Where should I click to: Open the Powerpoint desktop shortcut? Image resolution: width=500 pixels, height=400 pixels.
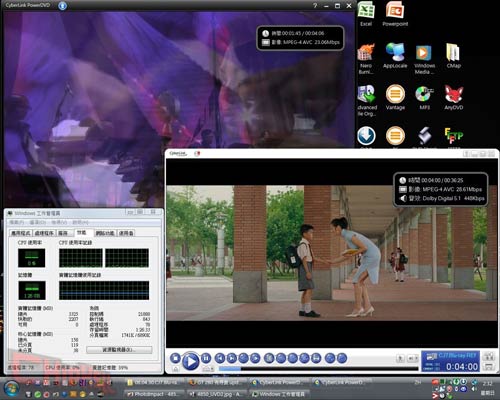pos(395,13)
